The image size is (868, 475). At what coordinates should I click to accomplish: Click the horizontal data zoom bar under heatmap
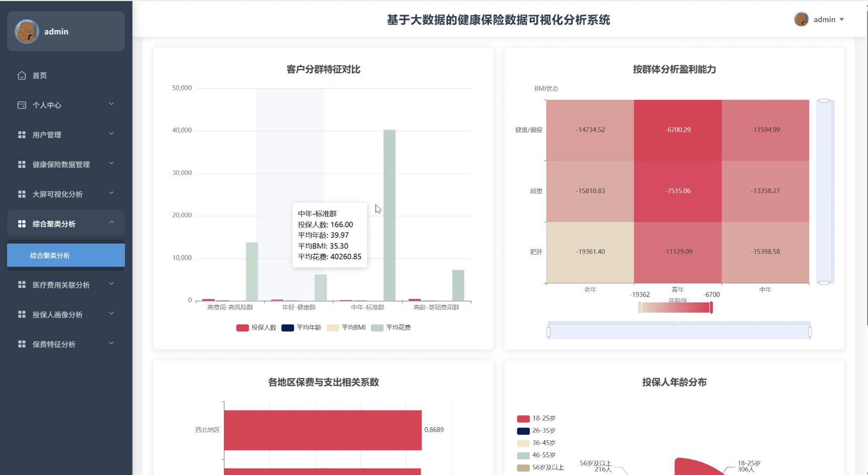[679, 331]
